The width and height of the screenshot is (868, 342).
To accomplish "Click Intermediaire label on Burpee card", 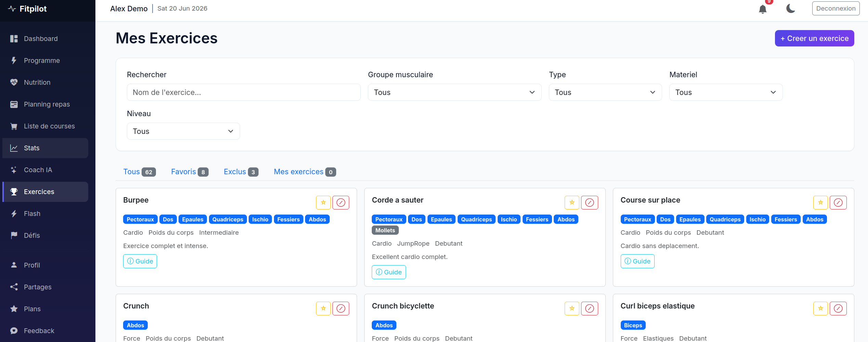I will pyautogui.click(x=219, y=233).
